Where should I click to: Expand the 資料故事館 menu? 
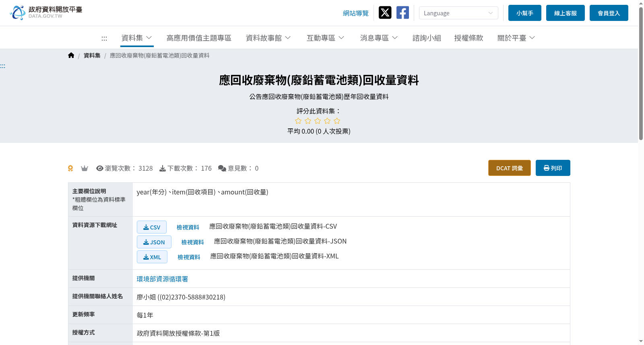268,38
